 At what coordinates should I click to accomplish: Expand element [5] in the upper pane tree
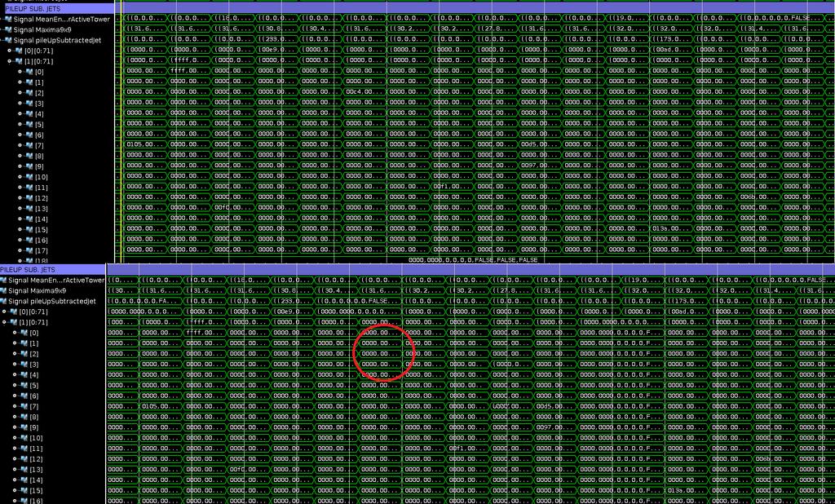point(20,125)
